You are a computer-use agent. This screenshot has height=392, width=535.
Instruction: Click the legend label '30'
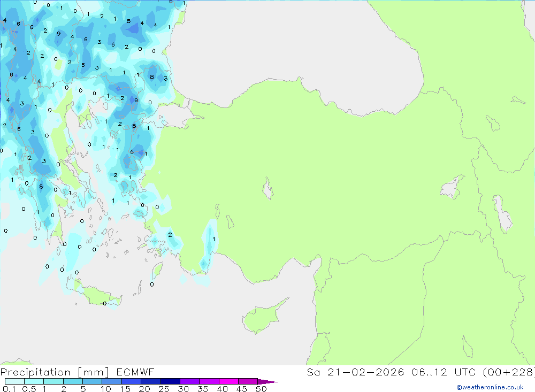click(183, 389)
